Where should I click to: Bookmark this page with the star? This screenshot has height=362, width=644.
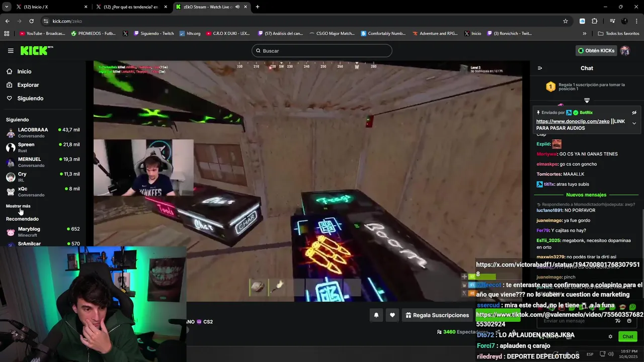[566, 21]
